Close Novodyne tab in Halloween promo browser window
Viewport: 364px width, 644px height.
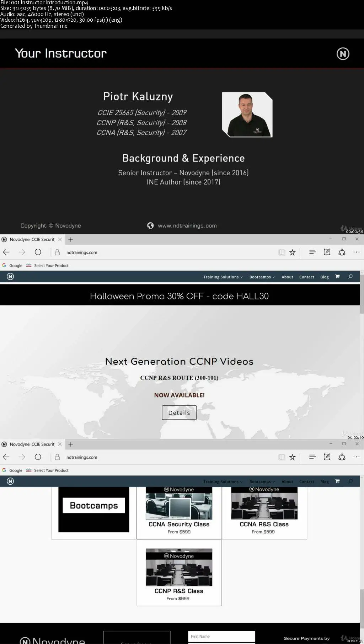click(x=60, y=239)
